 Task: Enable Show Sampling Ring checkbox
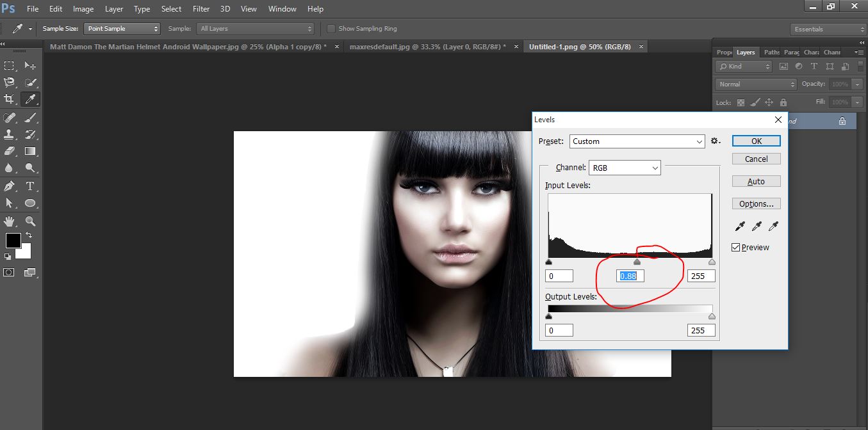click(x=331, y=29)
